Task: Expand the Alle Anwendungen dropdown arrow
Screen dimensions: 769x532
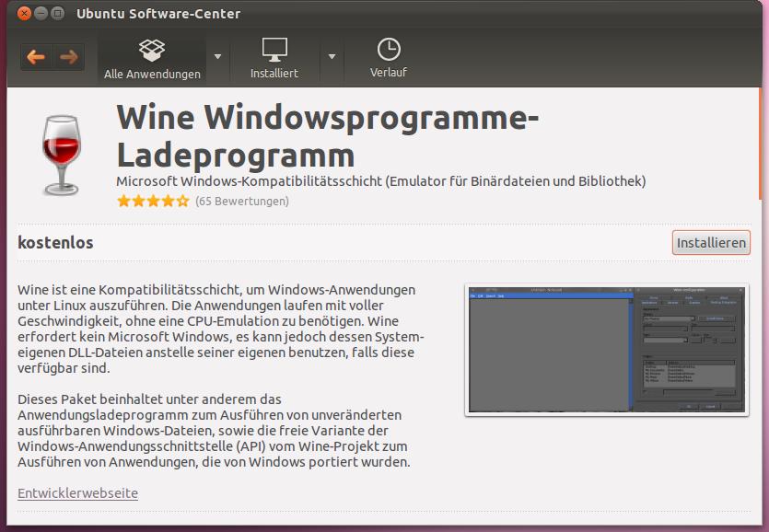Action: [217, 57]
